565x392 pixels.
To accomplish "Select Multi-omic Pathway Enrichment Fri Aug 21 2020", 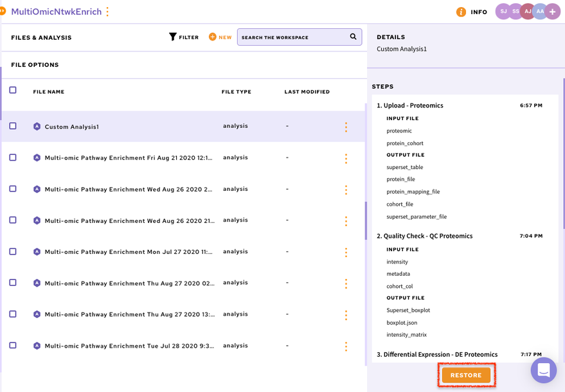I will 129,158.
